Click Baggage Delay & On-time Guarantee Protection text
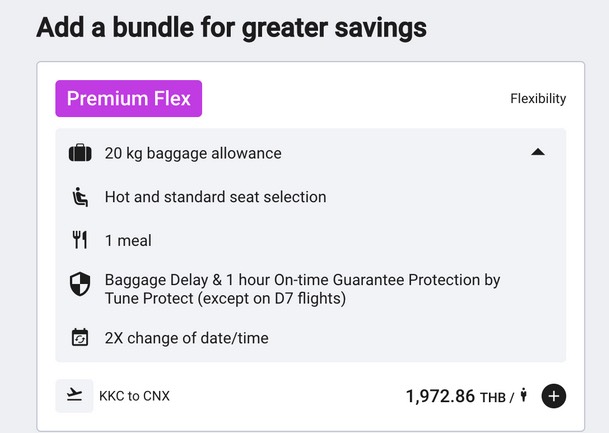Screen dimensions: 609x433 point(302,280)
